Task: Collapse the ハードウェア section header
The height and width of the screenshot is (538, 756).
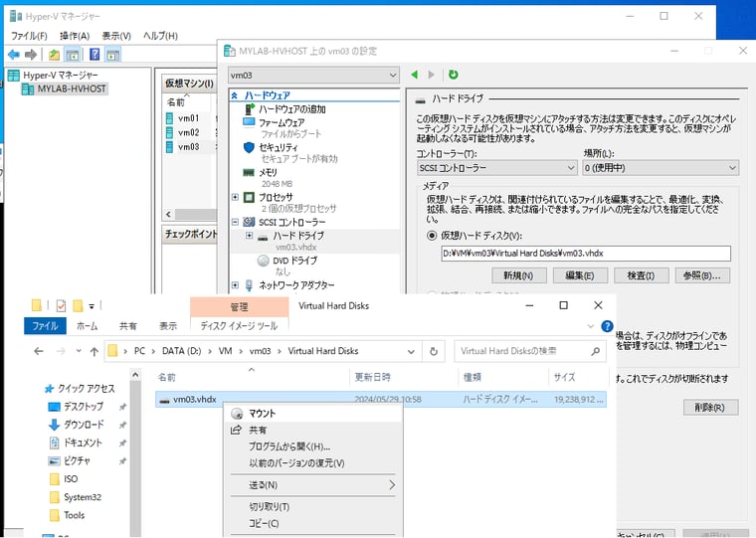Action: click(235, 95)
